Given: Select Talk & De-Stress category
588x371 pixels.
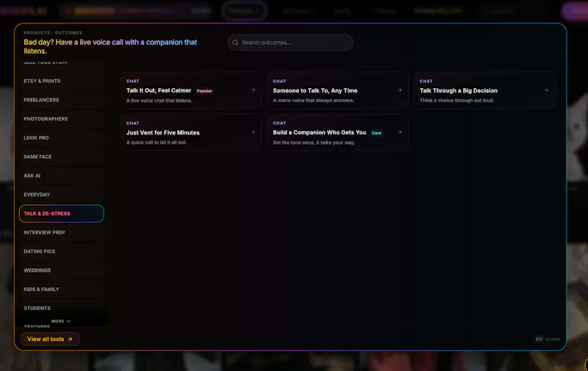Looking at the screenshot, I should (x=62, y=213).
